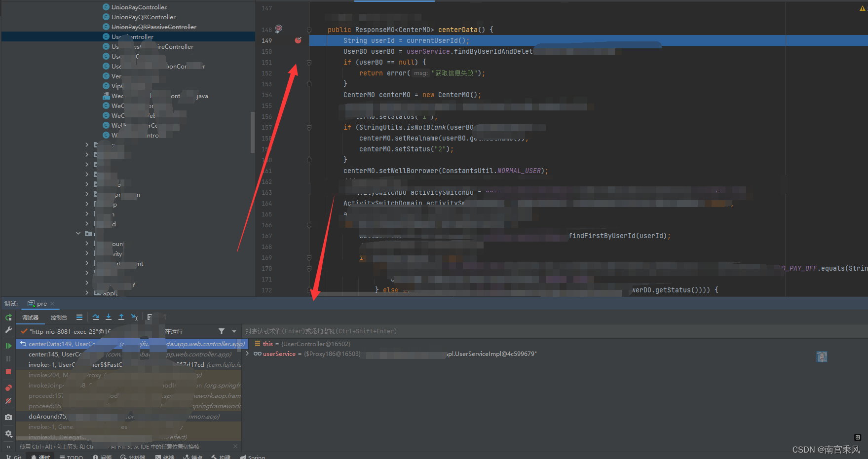Click currentUserId() on line 149

[x=436, y=40]
